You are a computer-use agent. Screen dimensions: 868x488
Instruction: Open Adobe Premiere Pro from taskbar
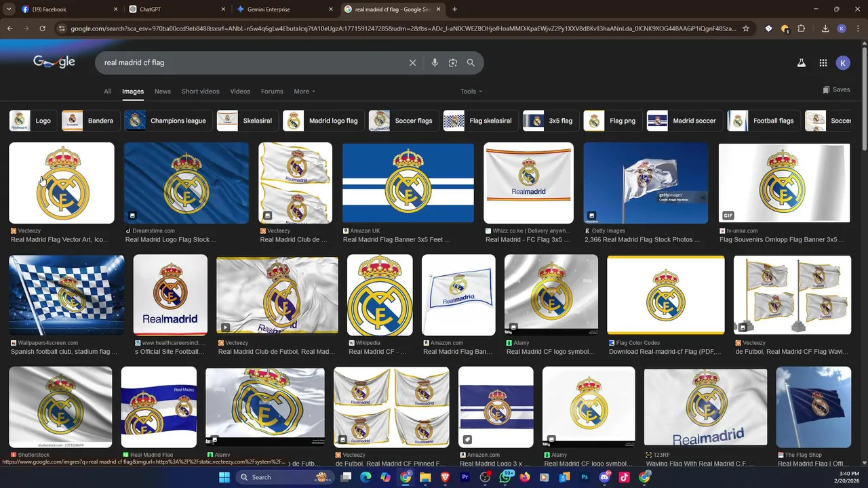465,477
